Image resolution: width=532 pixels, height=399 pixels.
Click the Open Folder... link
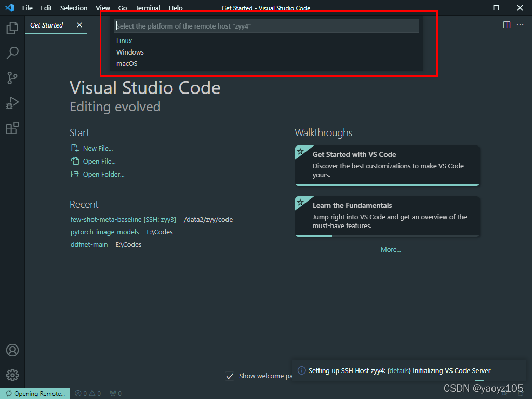(104, 174)
